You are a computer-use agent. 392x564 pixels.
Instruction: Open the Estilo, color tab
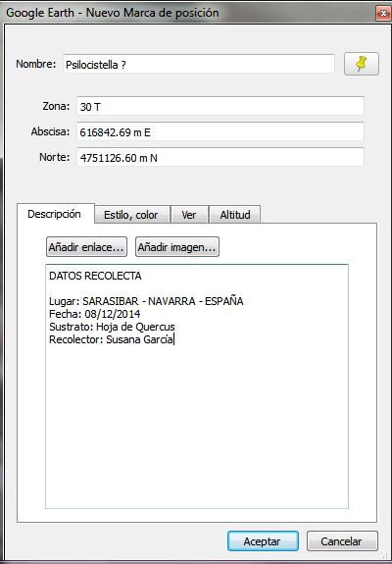point(131,215)
